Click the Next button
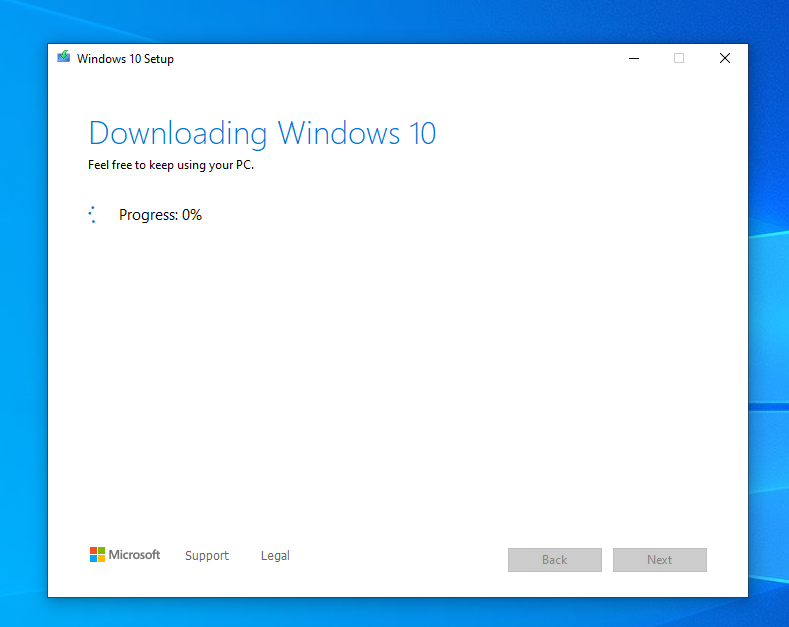Image resolution: width=789 pixels, height=627 pixels. pos(660,560)
